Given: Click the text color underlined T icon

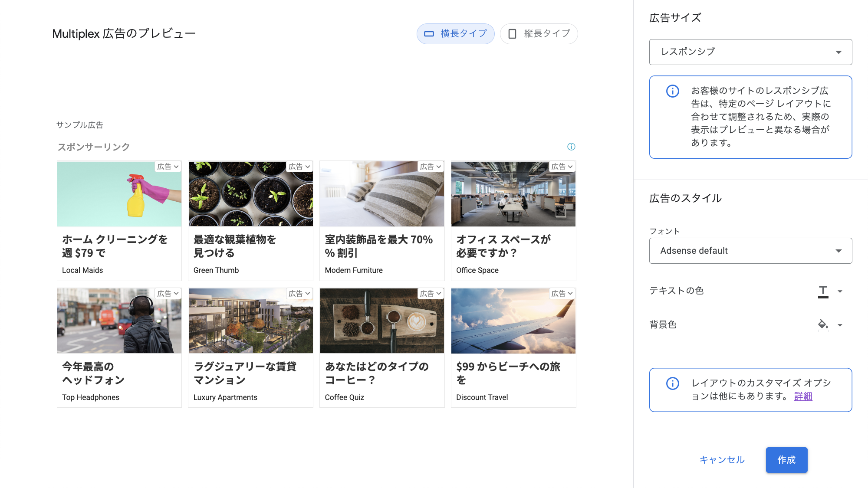Looking at the screenshot, I should click(x=823, y=291).
